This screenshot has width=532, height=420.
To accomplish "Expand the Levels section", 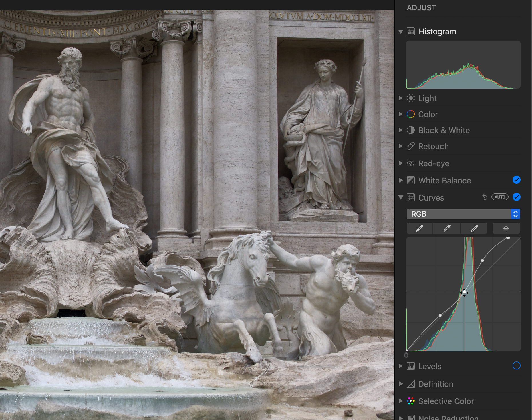I will (401, 366).
